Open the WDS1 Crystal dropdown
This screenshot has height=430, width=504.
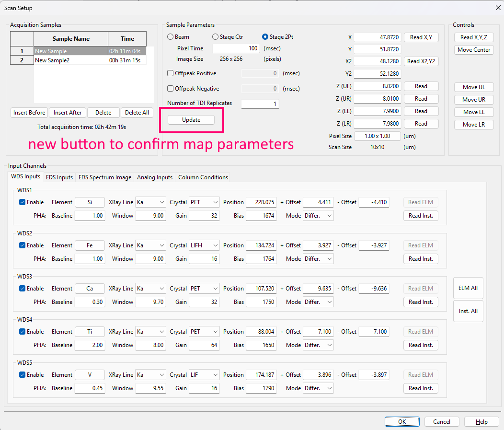(205, 202)
